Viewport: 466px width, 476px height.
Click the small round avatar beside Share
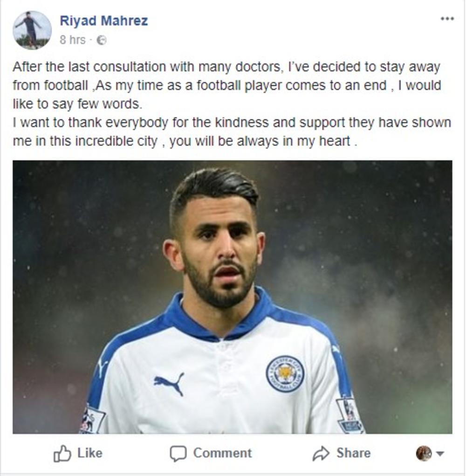click(424, 453)
